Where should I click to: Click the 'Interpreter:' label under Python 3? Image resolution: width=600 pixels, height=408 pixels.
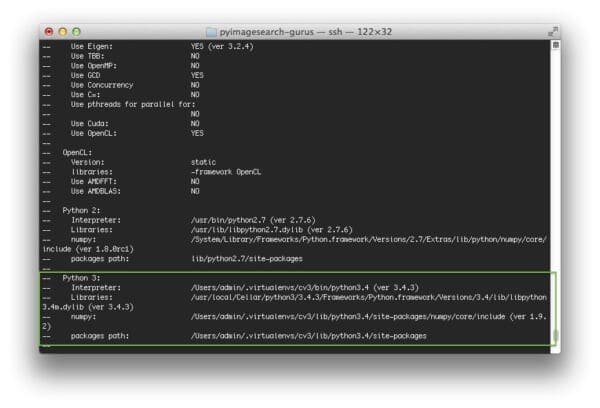coord(96,287)
